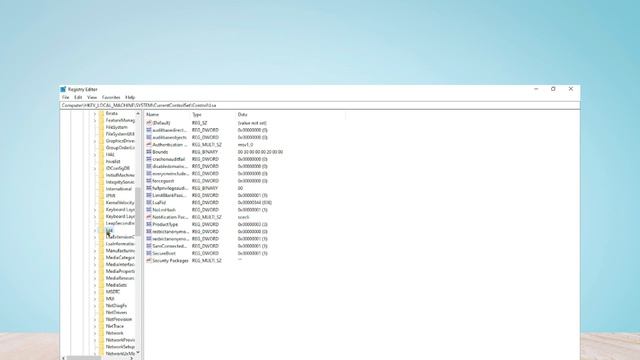Select the IntegrityServices key
Image resolution: width=640 pixels, height=360 pixels.
pos(120,182)
